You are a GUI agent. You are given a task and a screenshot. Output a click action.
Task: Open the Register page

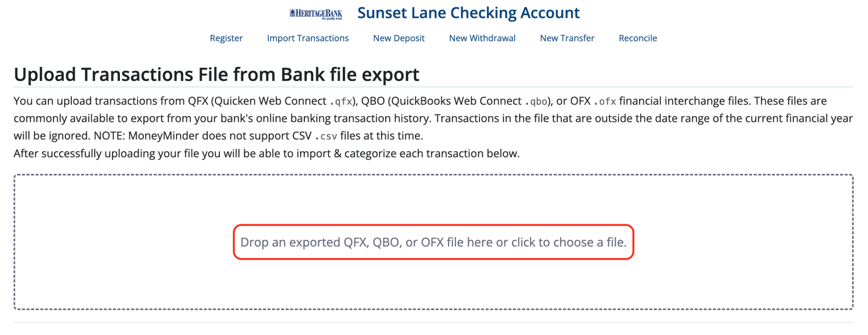pyautogui.click(x=226, y=38)
